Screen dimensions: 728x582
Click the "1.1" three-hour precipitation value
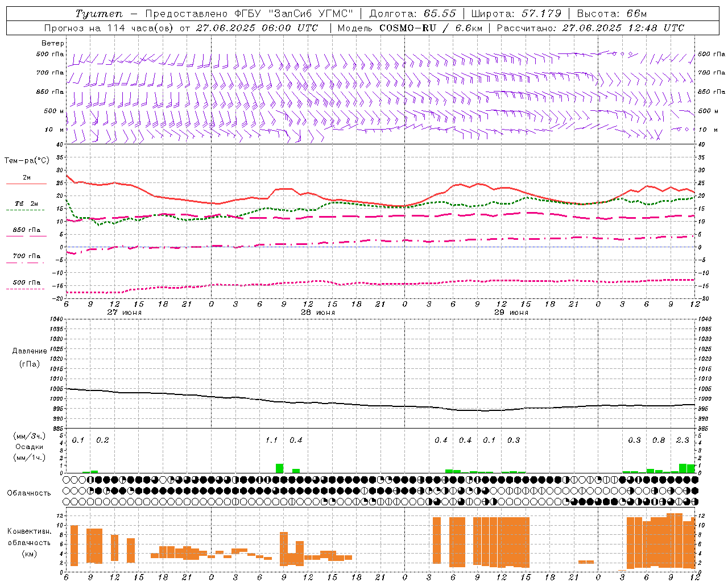[x=272, y=440]
